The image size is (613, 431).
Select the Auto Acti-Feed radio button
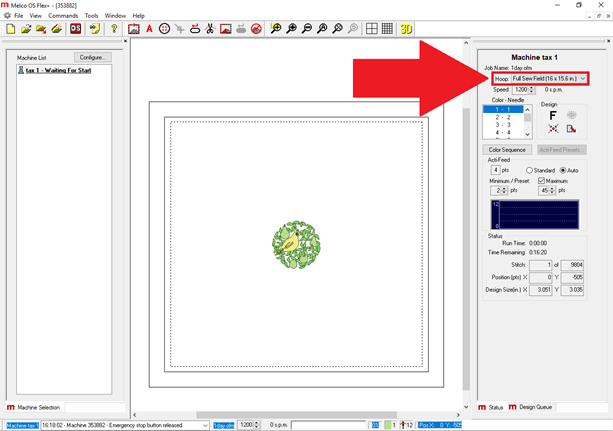click(562, 170)
